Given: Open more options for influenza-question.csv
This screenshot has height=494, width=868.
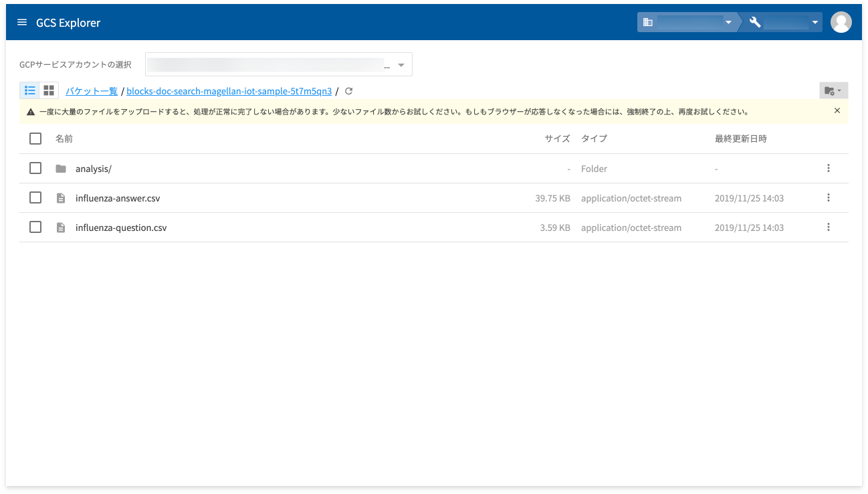Looking at the screenshot, I should point(829,227).
